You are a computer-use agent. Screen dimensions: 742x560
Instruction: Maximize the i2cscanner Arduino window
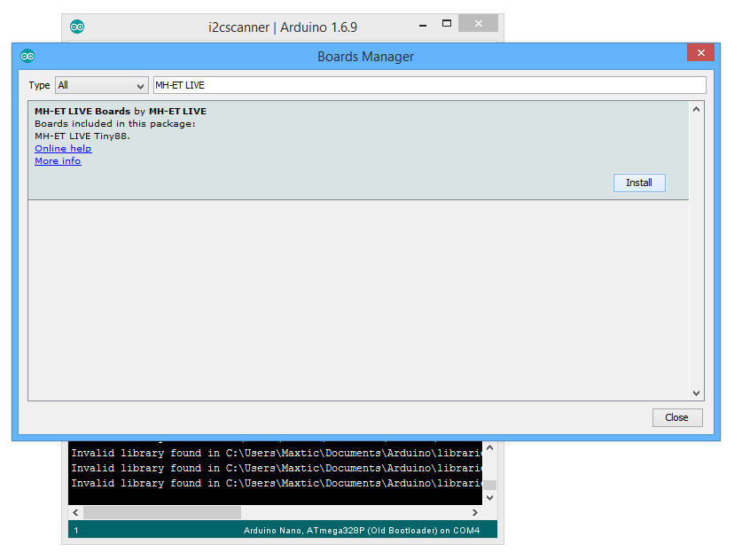[446, 23]
